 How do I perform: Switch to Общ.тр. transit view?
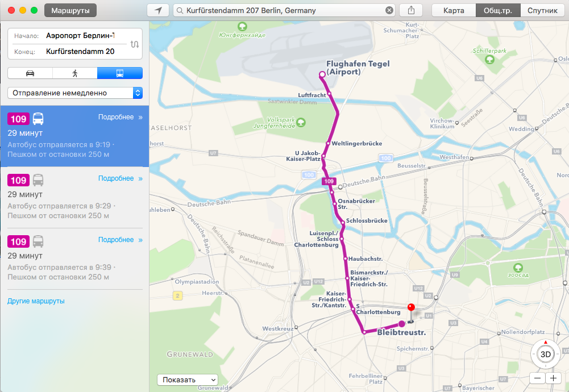pos(498,11)
